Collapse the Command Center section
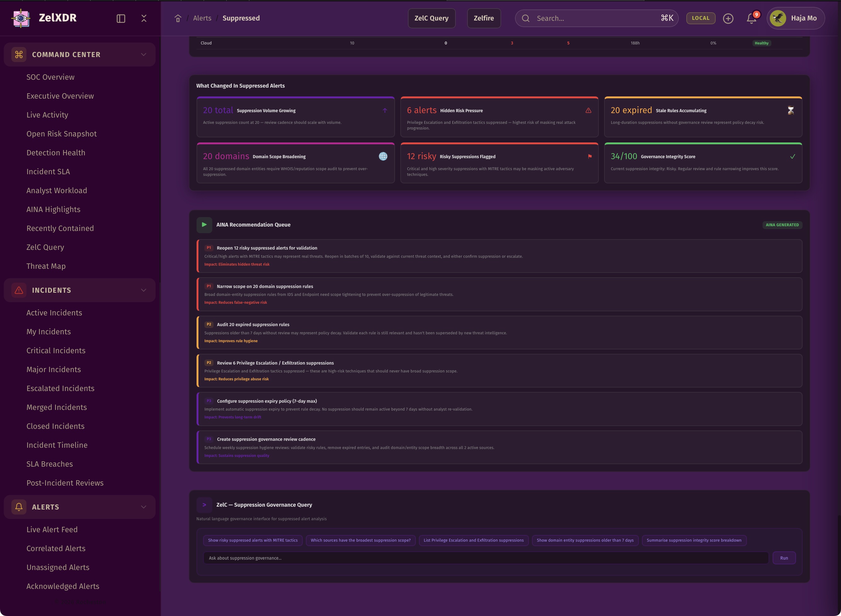The width and height of the screenshot is (841, 616). (144, 55)
